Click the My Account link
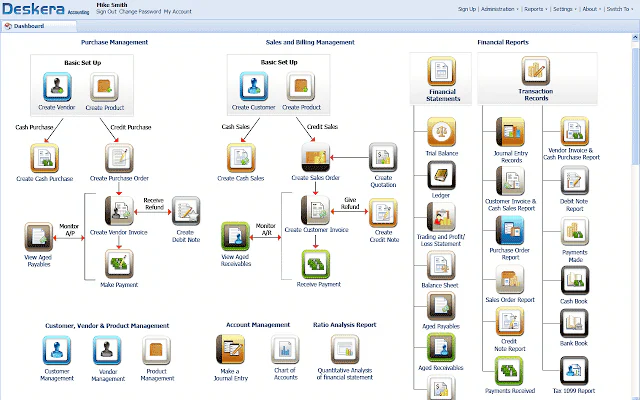Screen dimensions: 640x400 [x=178, y=12]
